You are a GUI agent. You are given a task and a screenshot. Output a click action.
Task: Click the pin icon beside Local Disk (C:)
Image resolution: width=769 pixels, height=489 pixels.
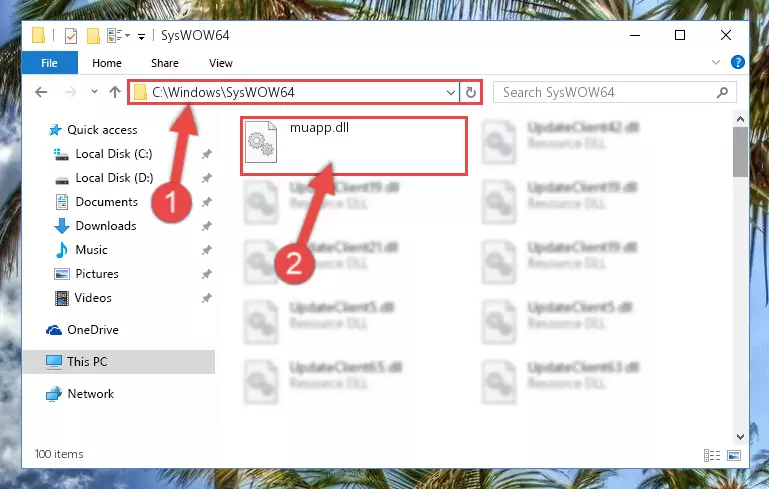[x=206, y=154]
